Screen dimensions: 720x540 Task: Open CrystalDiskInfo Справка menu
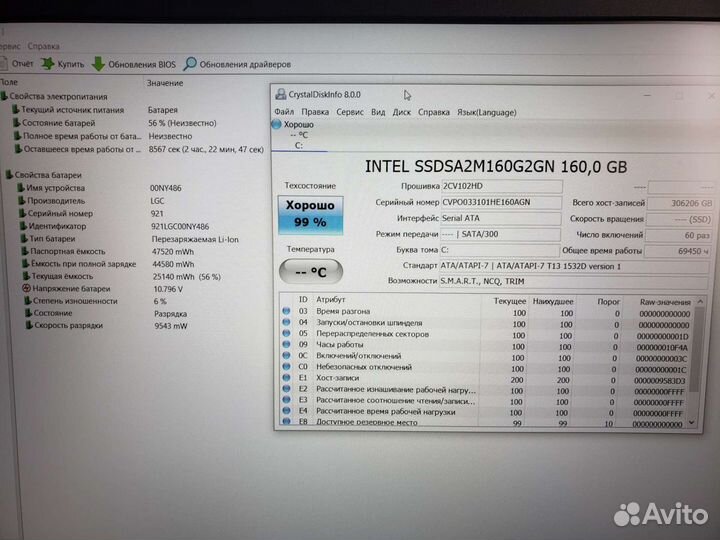pos(433,112)
